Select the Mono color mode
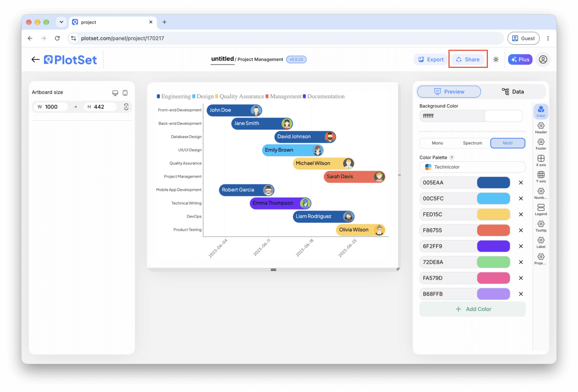 [437, 143]
